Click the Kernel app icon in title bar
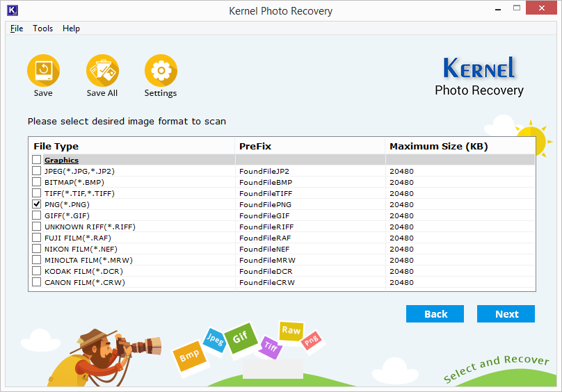 [x=11, y=10]
